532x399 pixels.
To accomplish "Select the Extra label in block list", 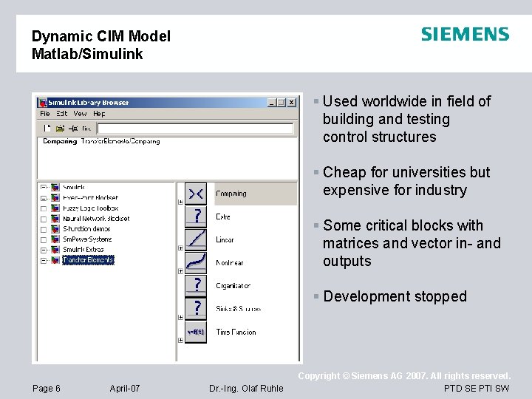I will 223,216.
